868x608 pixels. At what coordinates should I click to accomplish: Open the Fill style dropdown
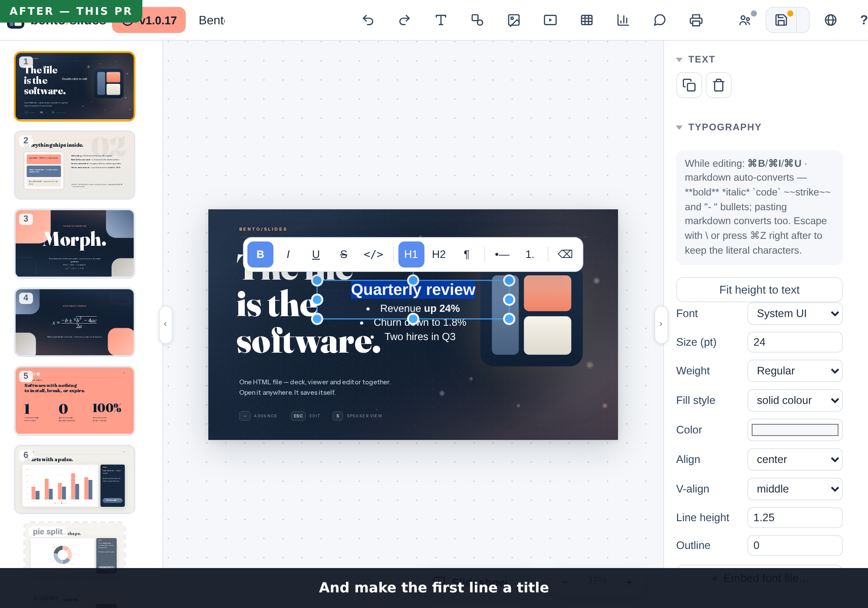pos(795,400)
